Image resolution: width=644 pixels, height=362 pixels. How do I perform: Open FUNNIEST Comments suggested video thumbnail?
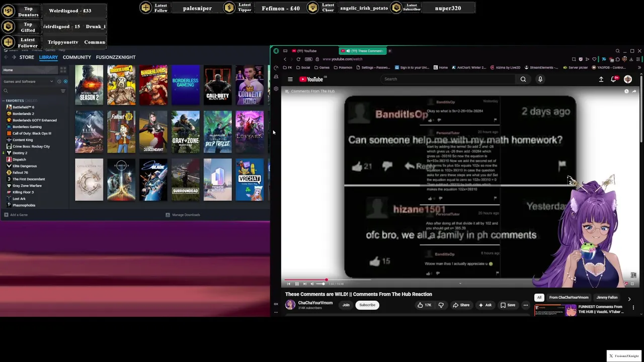click(x=555, y=310)
